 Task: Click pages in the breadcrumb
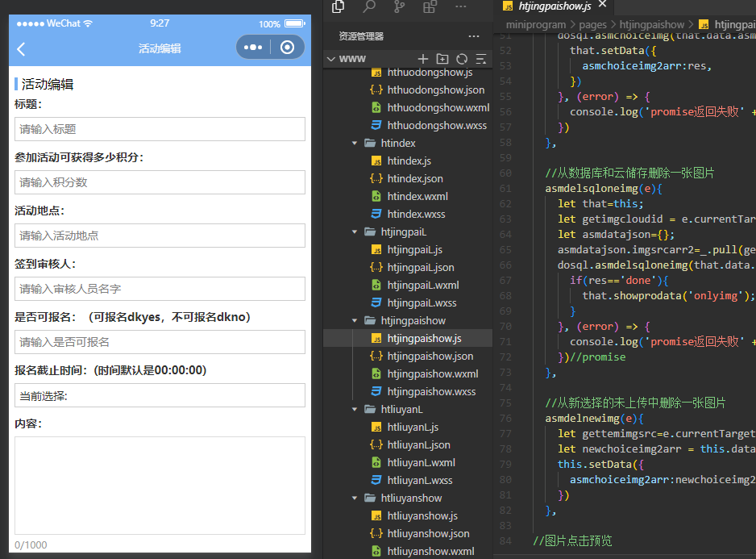pos(592,25)
